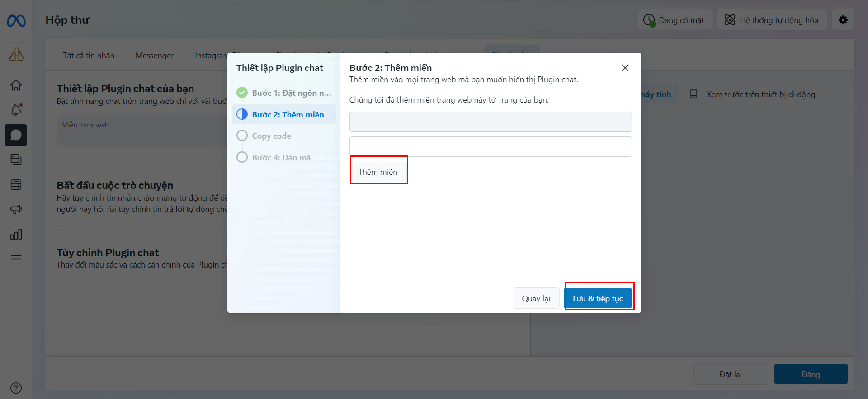Open the notifications bell icon
The image size is (868, 399).
16,109
